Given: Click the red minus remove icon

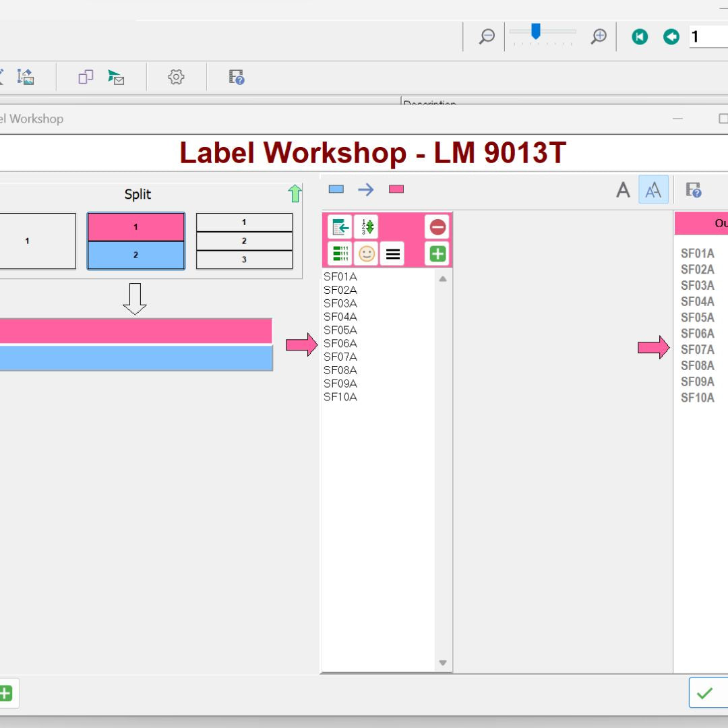Looking at the screenshot, I should point(438,227).
